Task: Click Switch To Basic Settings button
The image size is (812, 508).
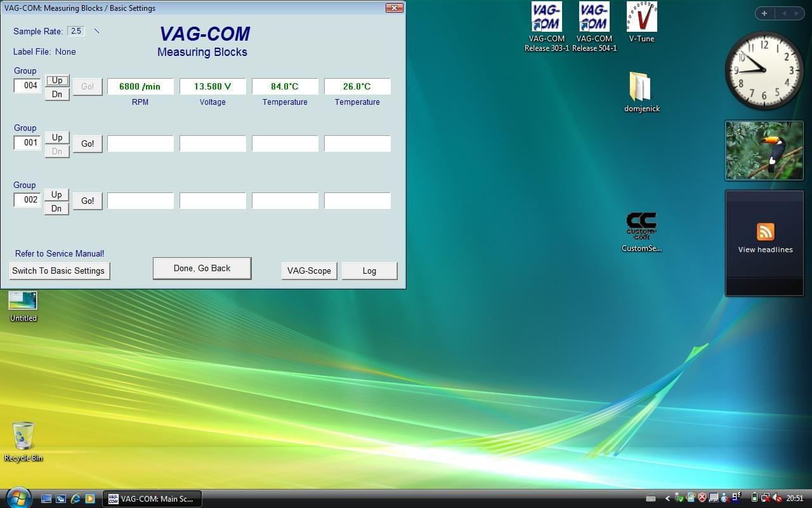Action: pyautogui.click(x=58, y=271)
